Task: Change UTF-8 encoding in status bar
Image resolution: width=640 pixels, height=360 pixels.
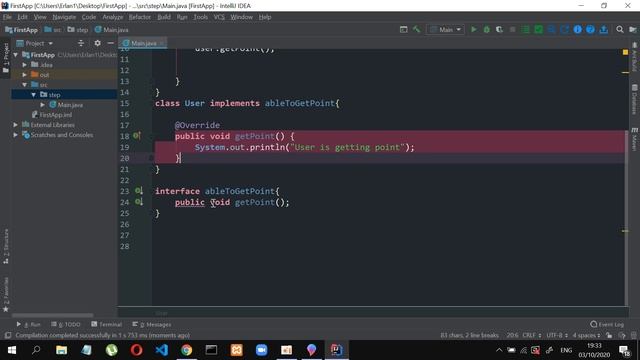Action: 557,335
